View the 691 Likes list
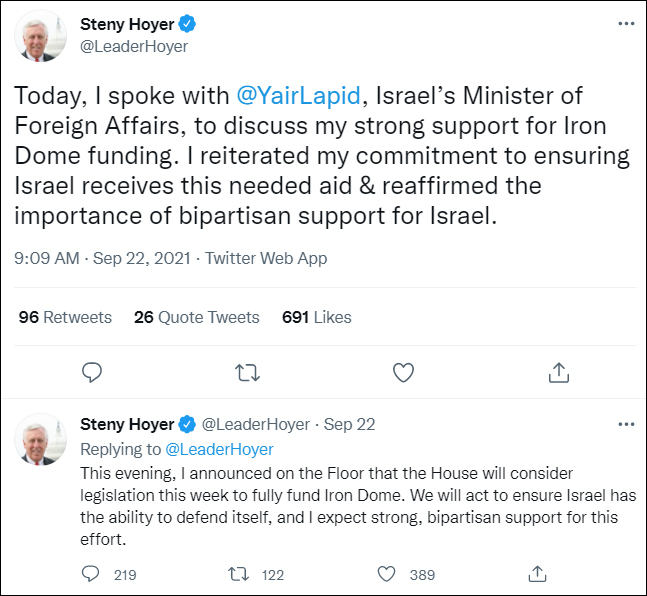This screenshot has width=647, height=596. 317,317
